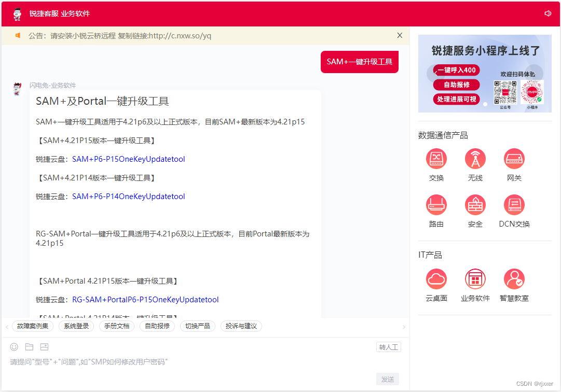Click the left arrow of quick tags

pyautogui.click(x=7, y=327)
